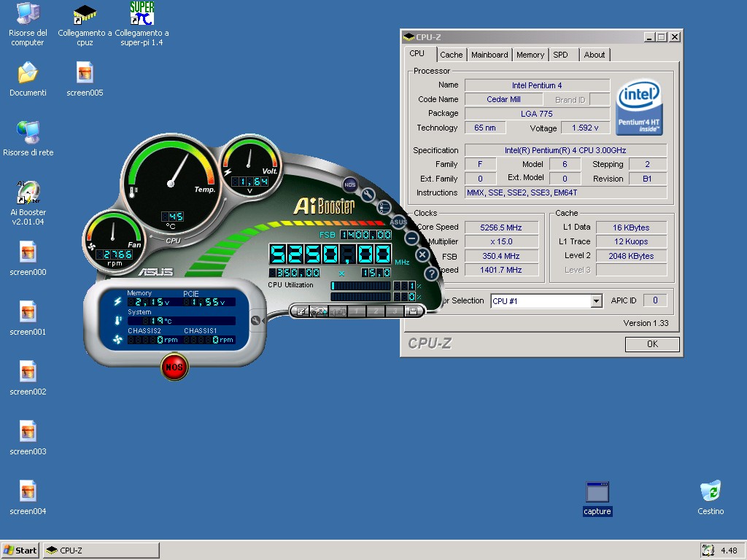Click the APIC ID value field

(655, 300)
